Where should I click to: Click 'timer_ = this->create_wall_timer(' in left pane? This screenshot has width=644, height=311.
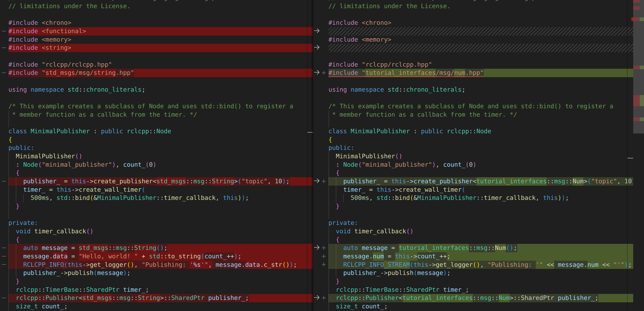point(84,190)
